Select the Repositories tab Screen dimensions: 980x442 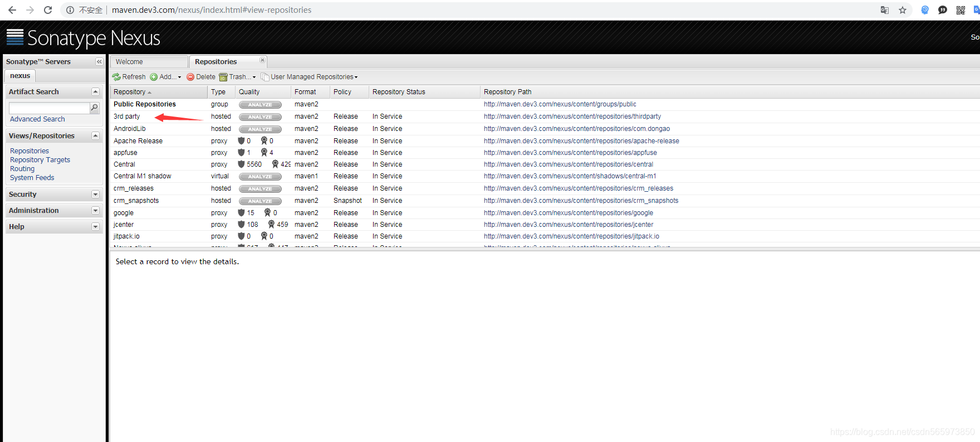[228, 62]
